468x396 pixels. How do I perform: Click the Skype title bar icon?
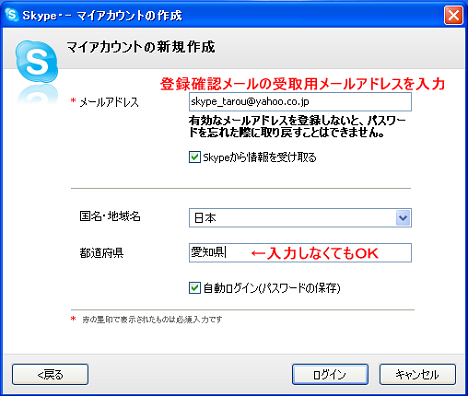coord(12,15)
